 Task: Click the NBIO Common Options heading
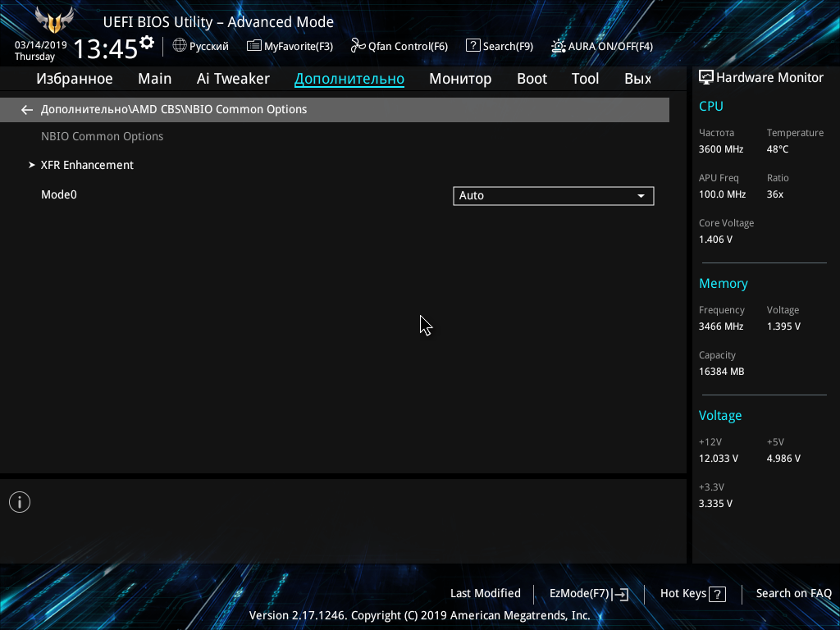(103, 136)
